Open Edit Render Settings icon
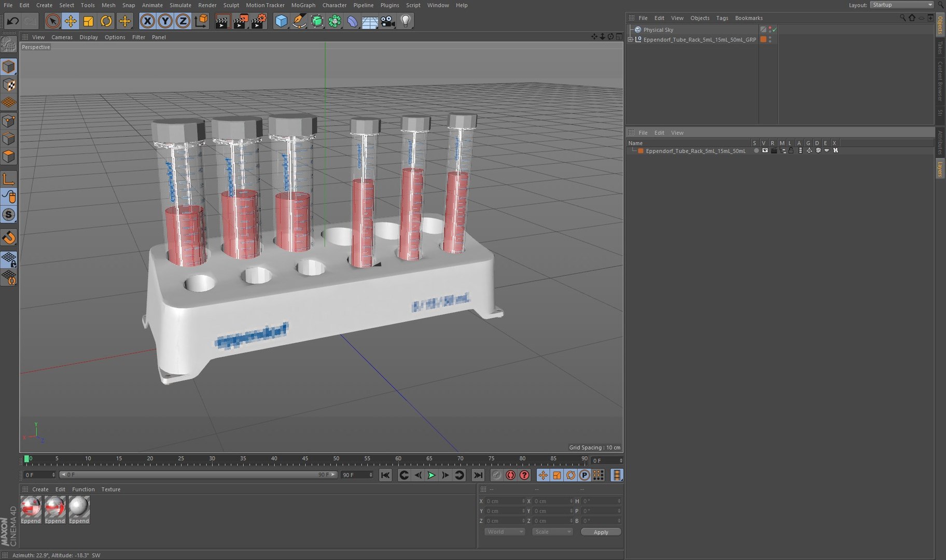946x560 pixels. point(258,21)
